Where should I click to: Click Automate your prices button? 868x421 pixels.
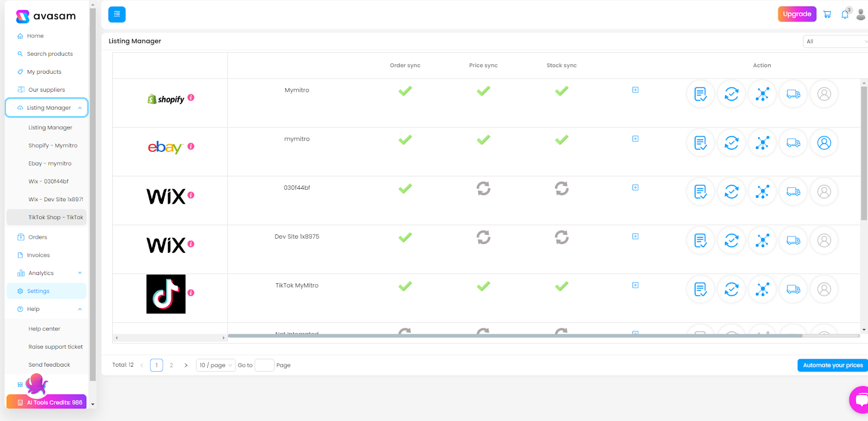point(833,365)
